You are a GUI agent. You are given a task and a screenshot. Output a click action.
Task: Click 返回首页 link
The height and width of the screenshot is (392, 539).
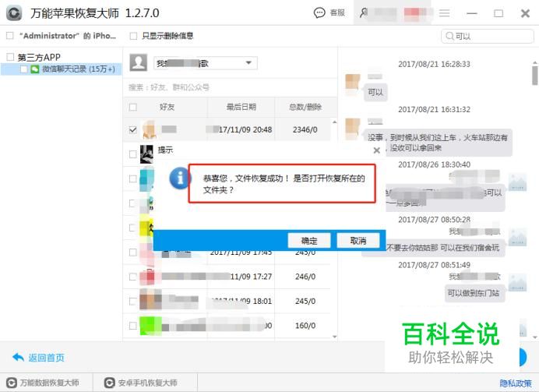(x=46, y=358)
